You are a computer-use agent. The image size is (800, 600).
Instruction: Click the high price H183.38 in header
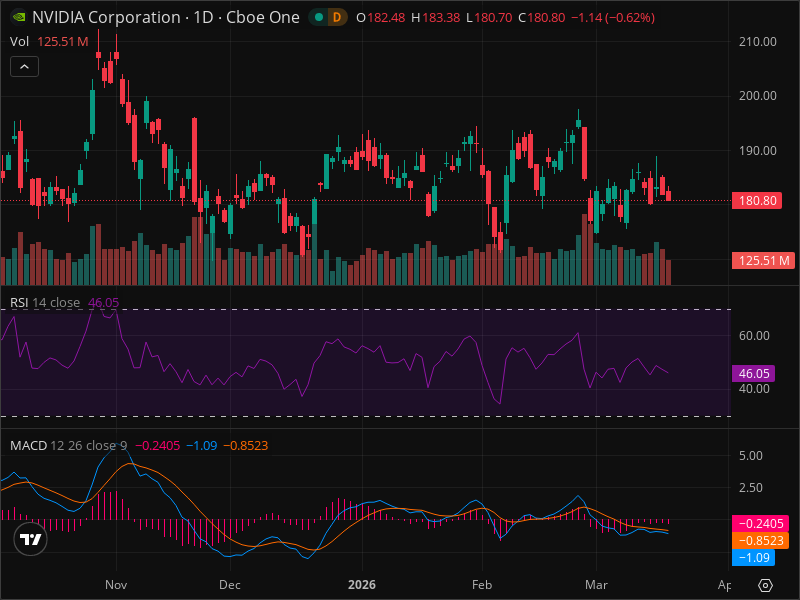click(435, 17)
